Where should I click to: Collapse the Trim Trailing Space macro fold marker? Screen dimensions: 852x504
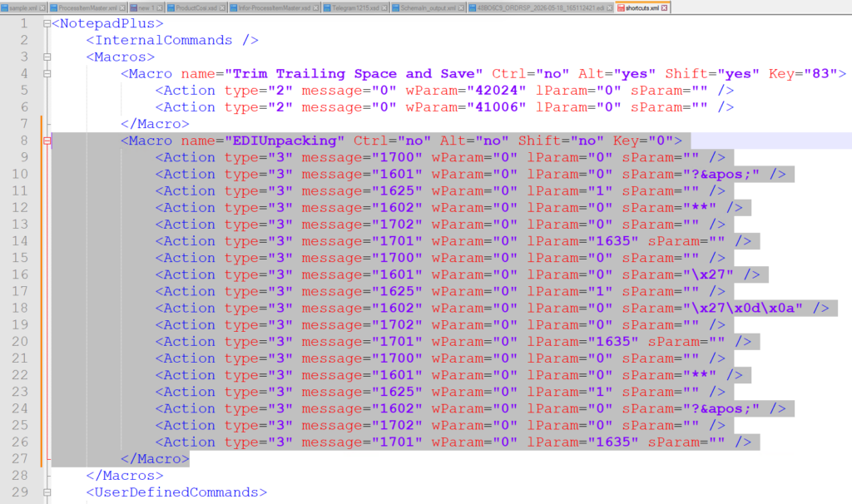pos(47,73)
